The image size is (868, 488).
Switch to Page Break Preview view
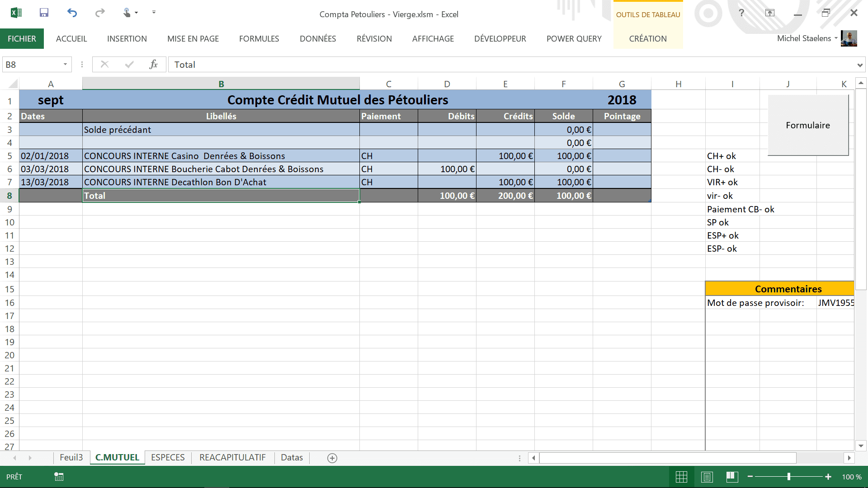point(732,477)
